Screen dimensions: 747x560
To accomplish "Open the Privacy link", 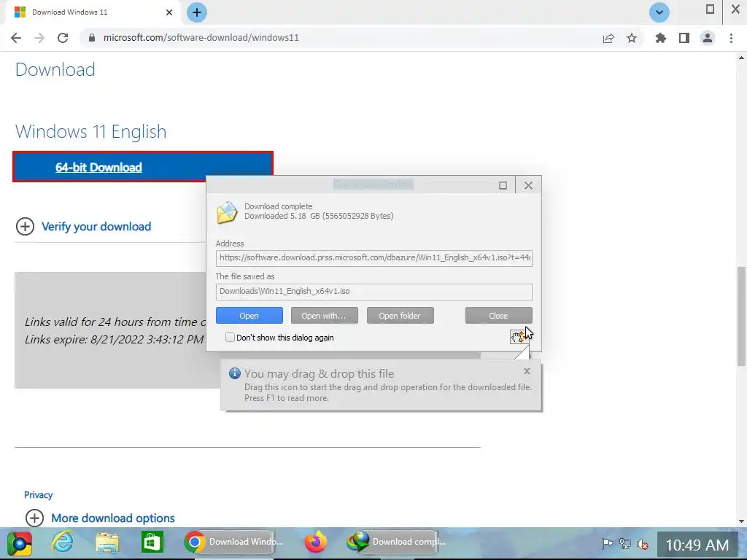I will 38,495.
